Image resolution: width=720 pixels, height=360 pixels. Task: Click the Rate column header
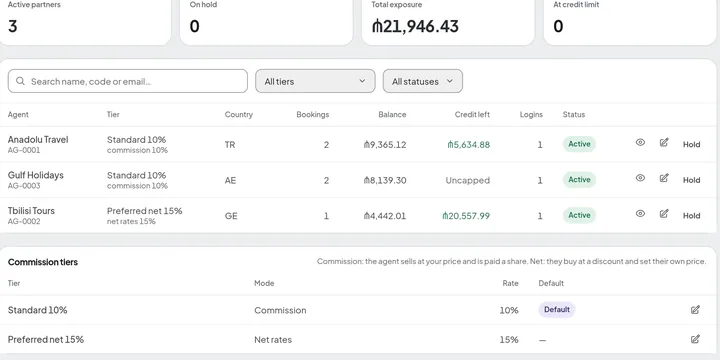510,283
